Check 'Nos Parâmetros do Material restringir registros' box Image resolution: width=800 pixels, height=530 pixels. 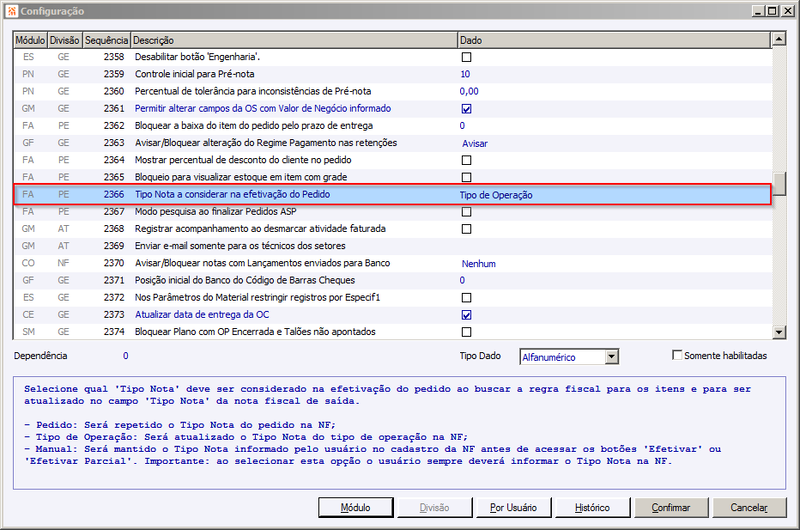[466, 297]
